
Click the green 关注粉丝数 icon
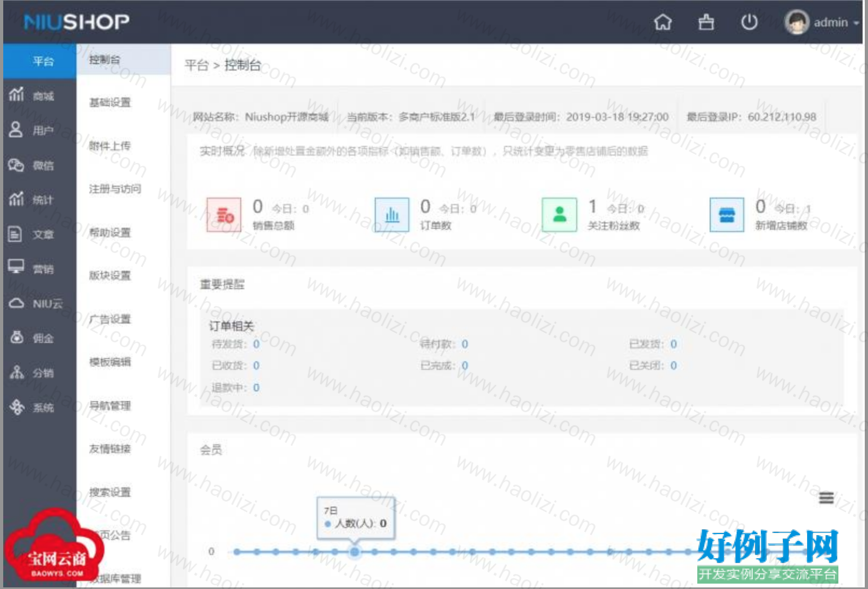(x=559, y=214)
